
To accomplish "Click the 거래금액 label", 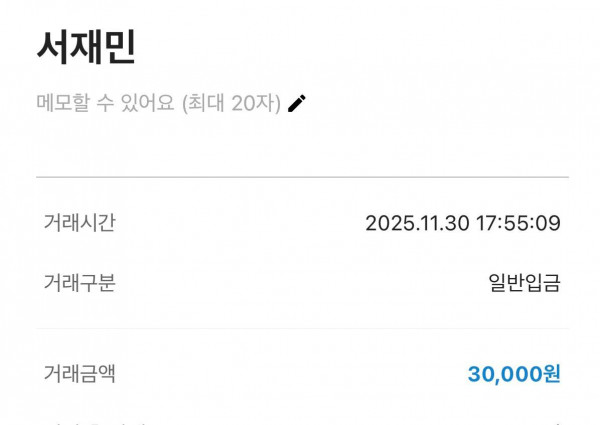I will click(79, 374).
